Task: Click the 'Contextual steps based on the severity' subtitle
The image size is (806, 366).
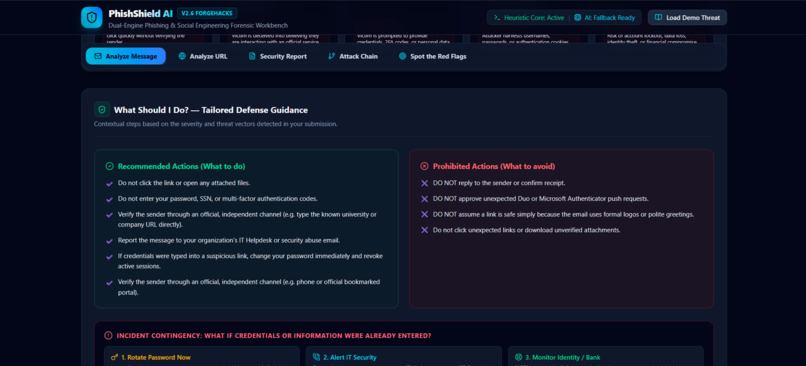Action: (x=215, y=124)
